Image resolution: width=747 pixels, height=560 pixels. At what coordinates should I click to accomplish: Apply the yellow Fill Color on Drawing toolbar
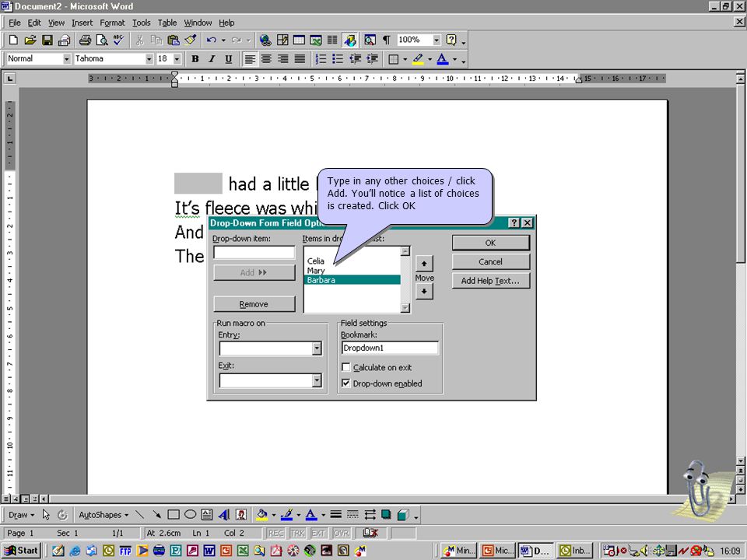point(261,515)
